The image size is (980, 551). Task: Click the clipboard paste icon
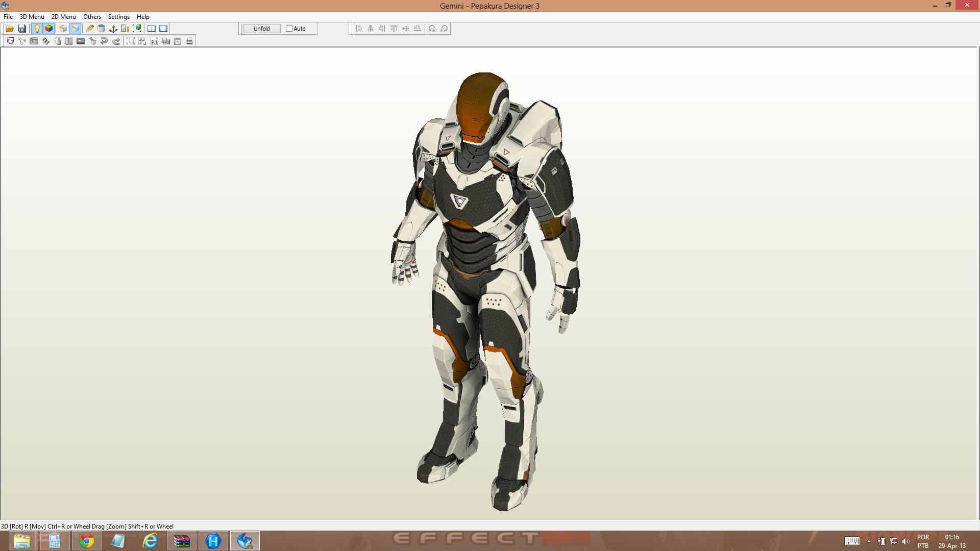pyautogui.click(x=178, y=41)
